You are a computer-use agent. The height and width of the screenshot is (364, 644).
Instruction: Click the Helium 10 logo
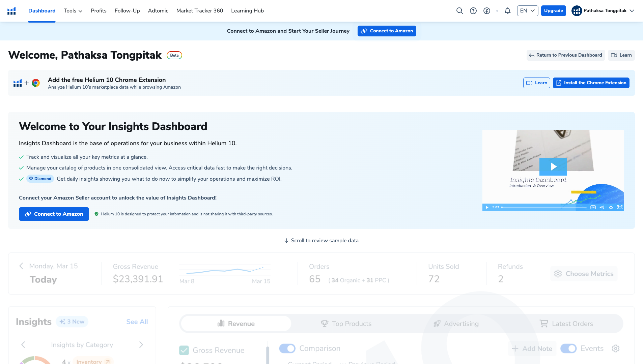[11, 10]
